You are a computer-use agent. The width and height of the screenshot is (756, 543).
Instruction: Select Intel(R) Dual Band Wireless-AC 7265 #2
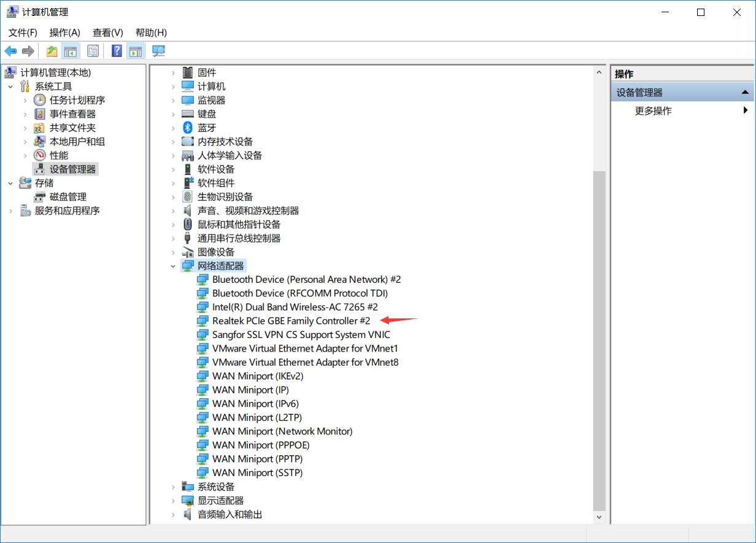pyautogui.click(x=295, y=307)
